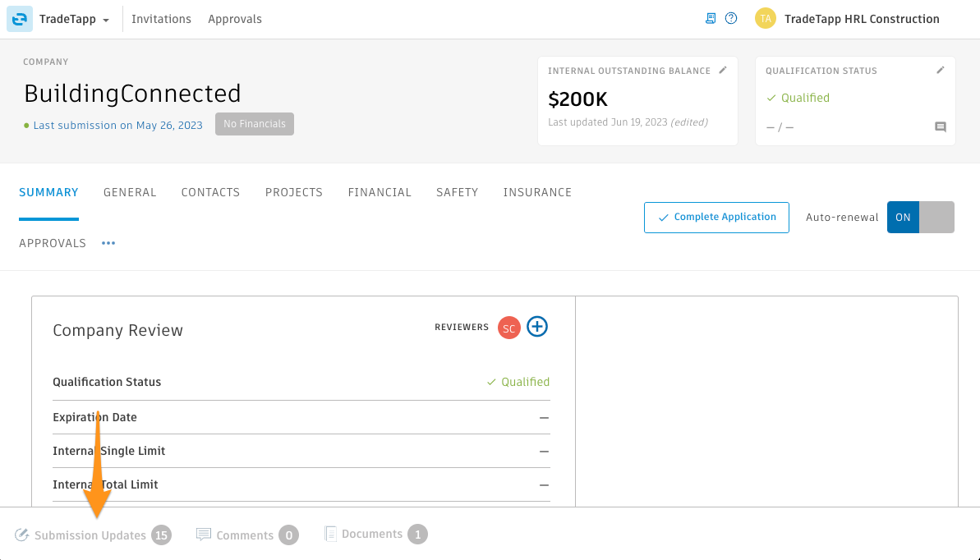Edit the Internal Outstanding Balance
This screenshot has height=560, width=980.
(x=723, y=70)
